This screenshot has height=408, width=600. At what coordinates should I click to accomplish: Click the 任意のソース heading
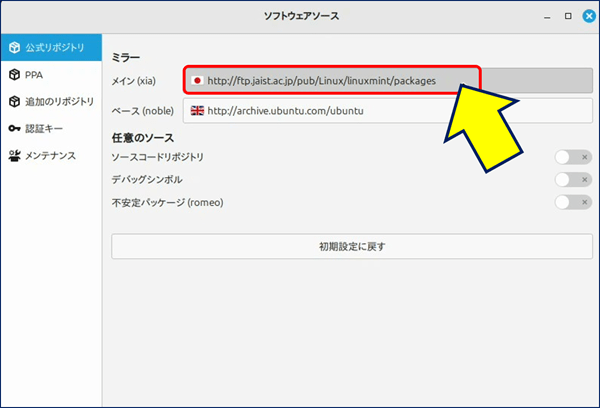tap(143, 138)
